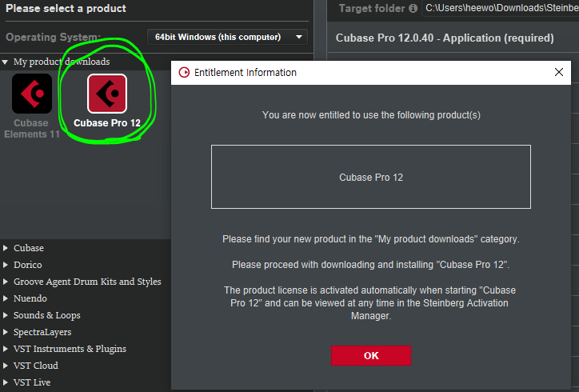Select the VST Live label
Screen dimensions: 579x392
tap(32, 382)
